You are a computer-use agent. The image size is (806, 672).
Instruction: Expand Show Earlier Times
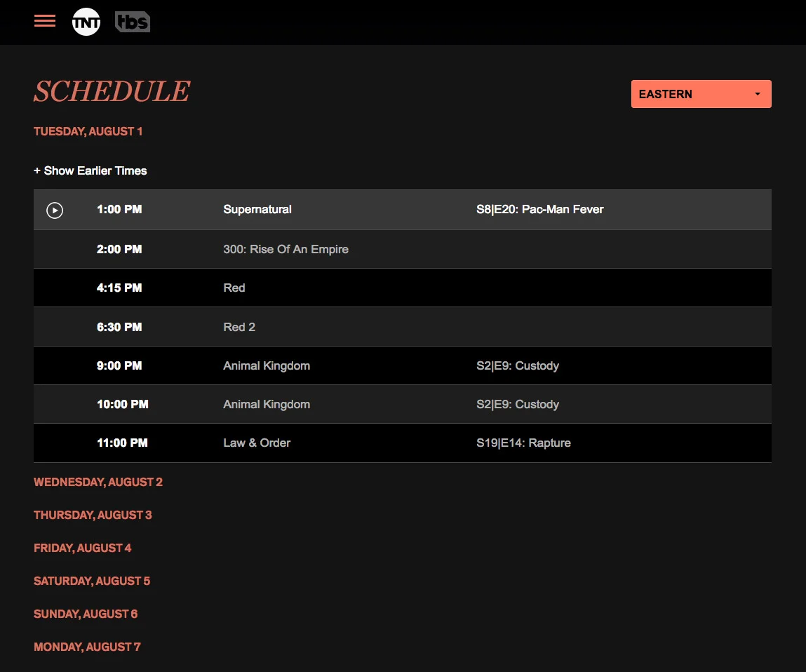point(90,170)
